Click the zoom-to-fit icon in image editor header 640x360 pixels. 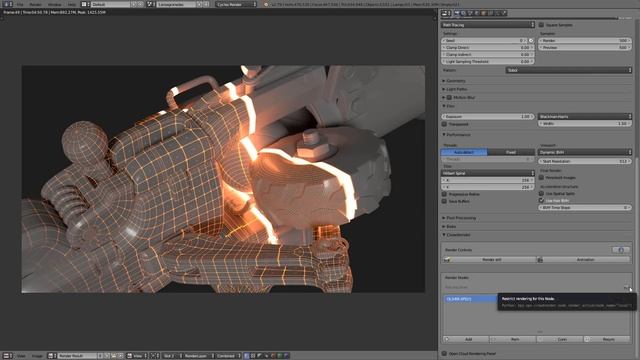pos(155,356)
